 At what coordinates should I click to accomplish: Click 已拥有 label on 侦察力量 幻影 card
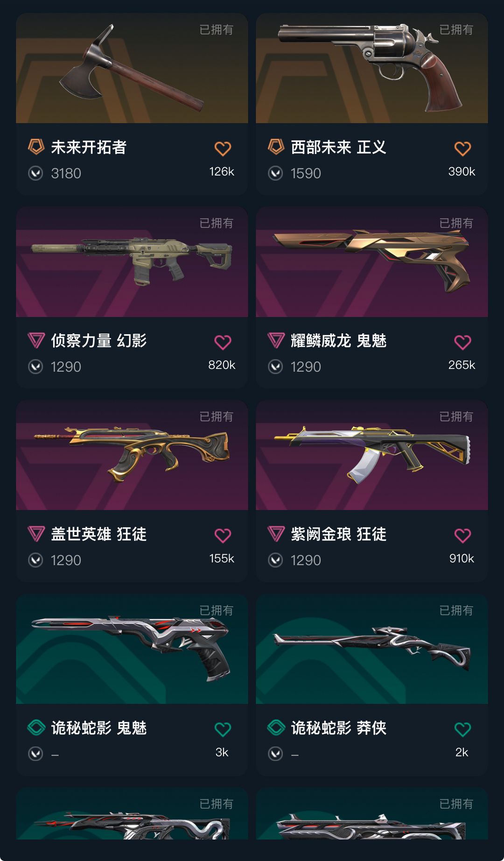tap(216, 223)
